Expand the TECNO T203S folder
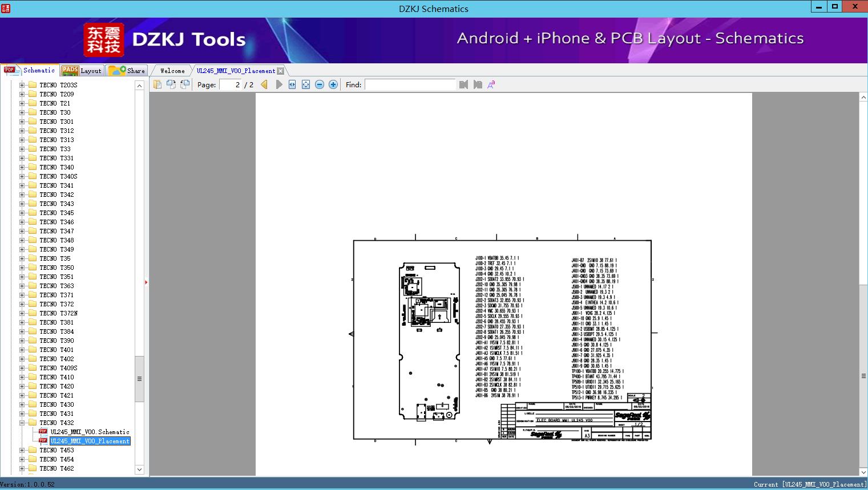Screen dimensions: 868x490 tap(22, 85)
